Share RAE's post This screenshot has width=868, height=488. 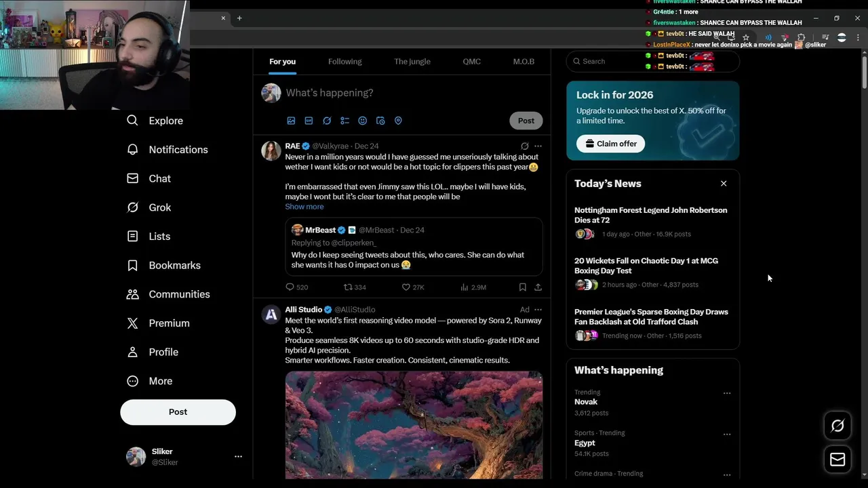click(x=538, y=287)
